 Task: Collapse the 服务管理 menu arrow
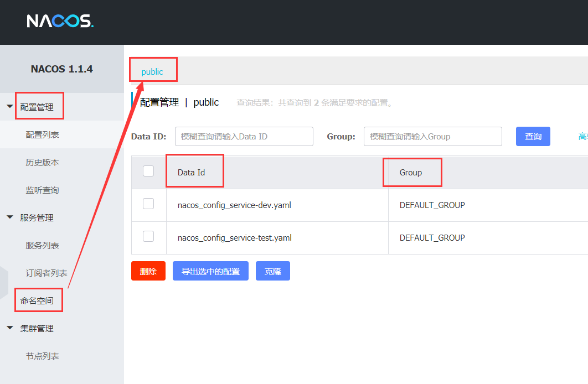10,217
